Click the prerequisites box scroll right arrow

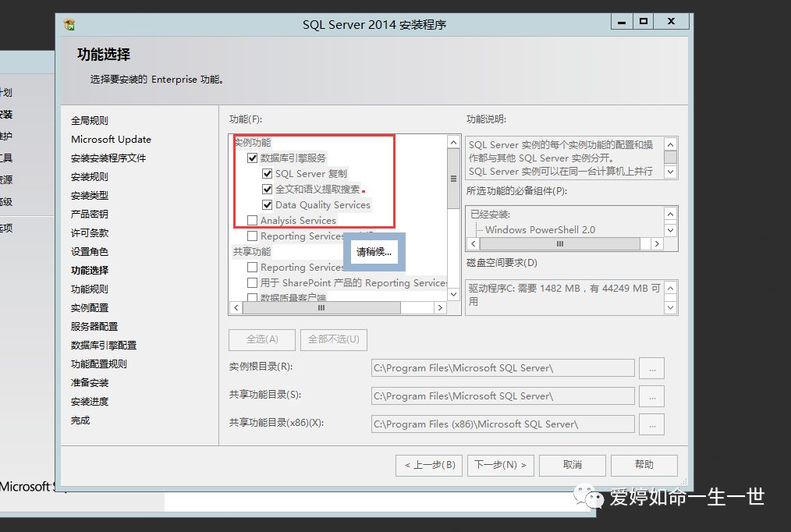[656, 243]
